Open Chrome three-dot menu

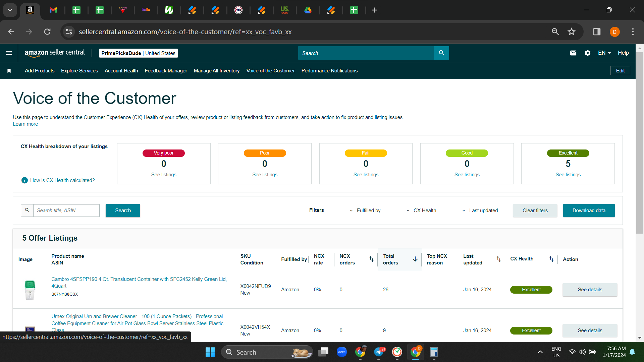633,32
